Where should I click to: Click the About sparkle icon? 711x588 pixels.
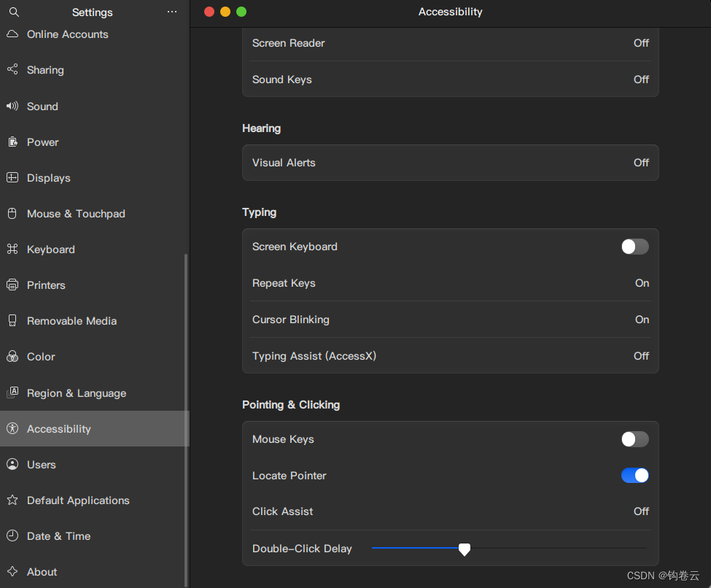[12, 572]
